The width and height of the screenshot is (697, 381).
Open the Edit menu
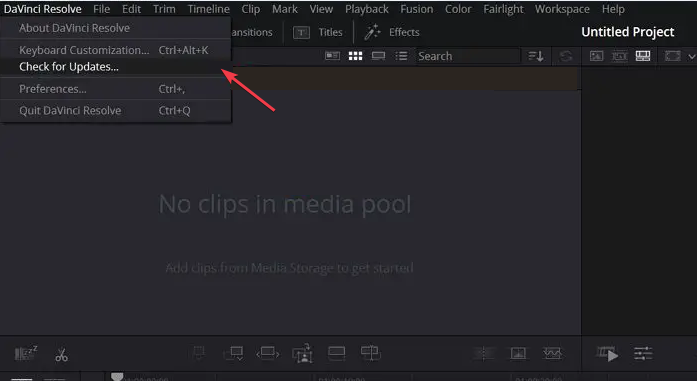(x=132, y=9)
